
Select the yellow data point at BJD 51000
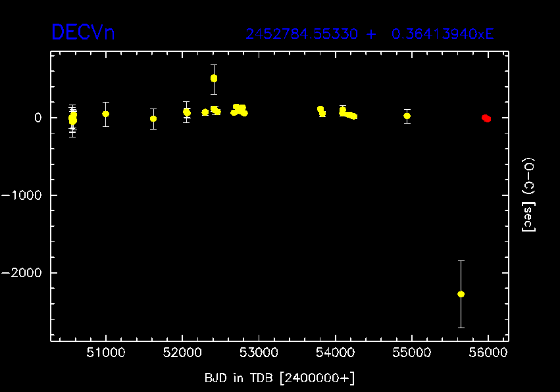105,114
